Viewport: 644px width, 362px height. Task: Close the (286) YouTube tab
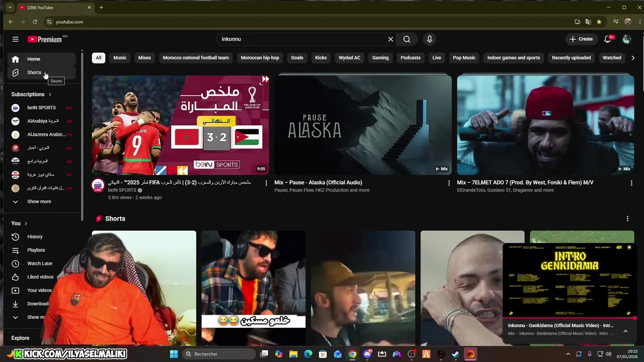[90, 8]
